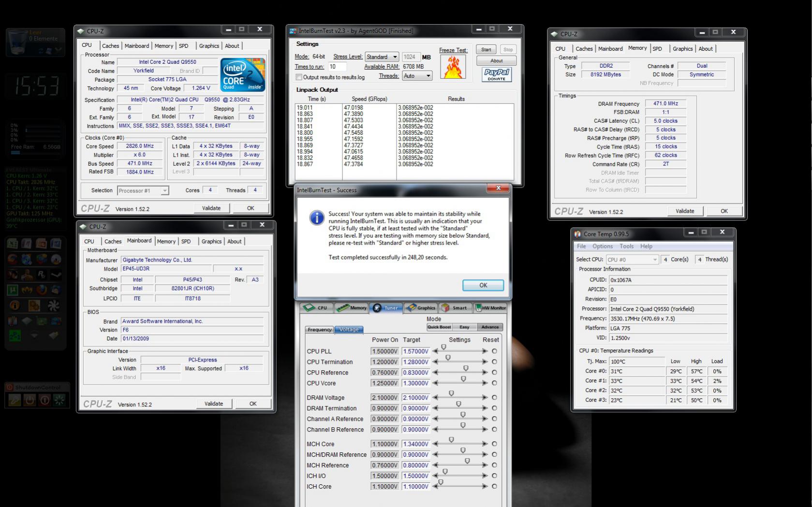The height and width of the screenshot is (507, 812).
Task: Click the PayPal Donate image button
Action: (x=496, y=74)
